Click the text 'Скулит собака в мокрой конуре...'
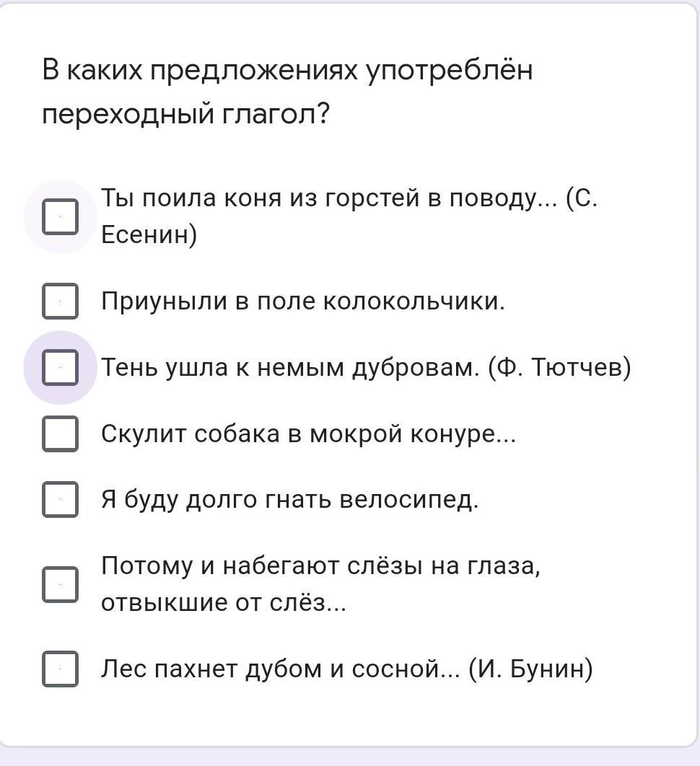Viewport: 700px width, 766px height. 308,433
